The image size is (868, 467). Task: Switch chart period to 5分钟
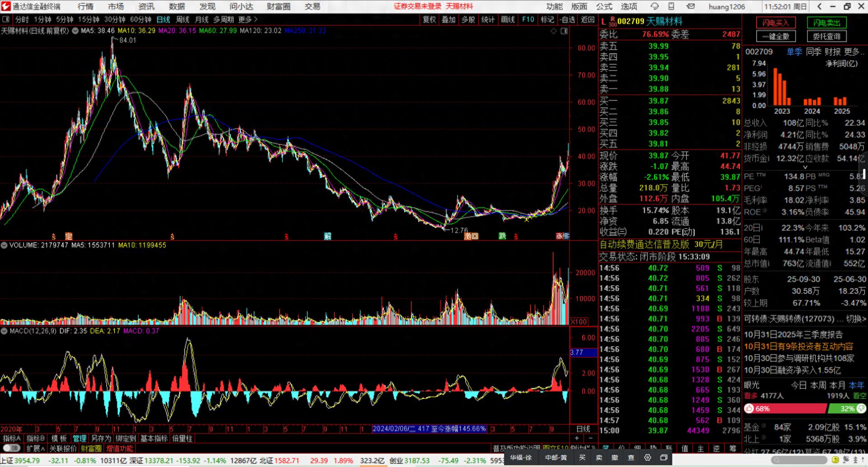(x=65, y=19)
